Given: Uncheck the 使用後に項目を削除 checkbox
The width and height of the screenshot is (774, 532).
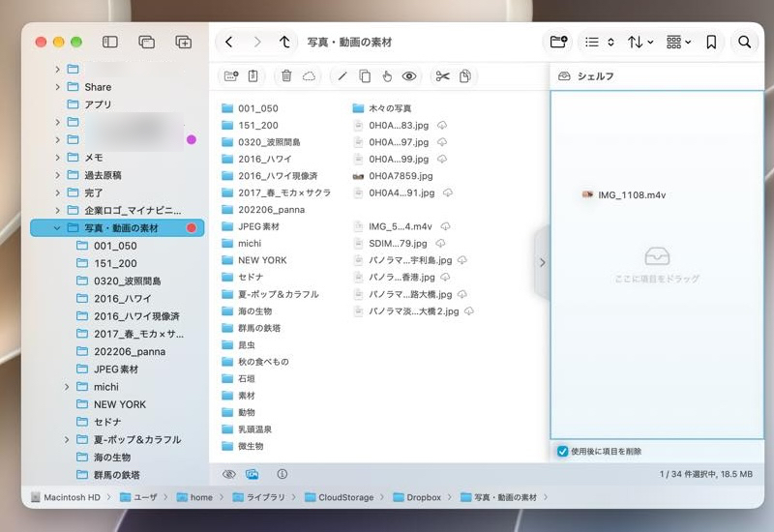Looking at the screenshot, I should (x=562, y=451).
